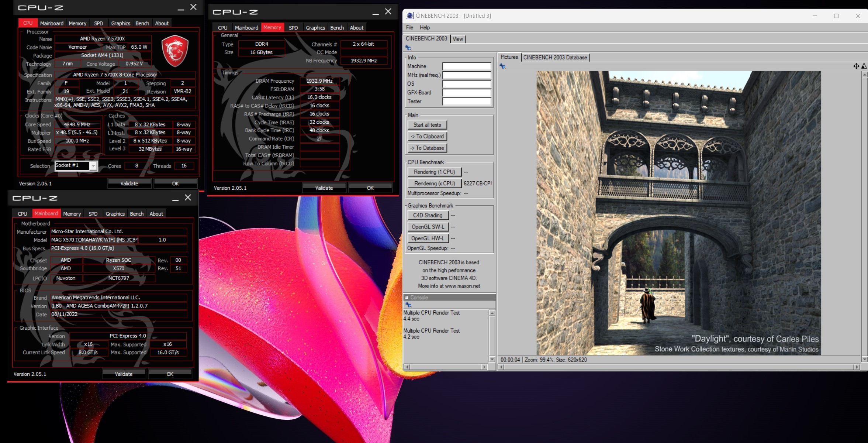The height and width of the screenshot is (443, 868).
Task: Click Core Speed value 4848.9 MHz
Action: click(77, 124)
